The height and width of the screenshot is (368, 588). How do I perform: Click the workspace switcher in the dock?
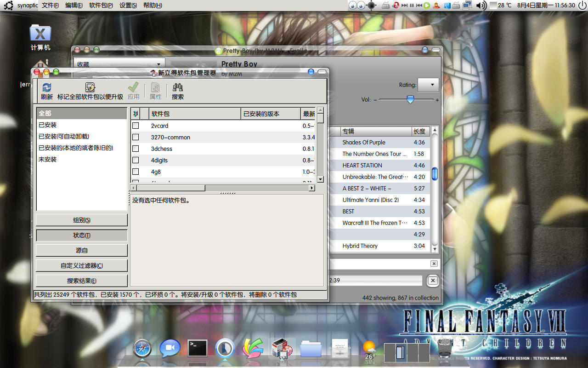pos(407,353)
